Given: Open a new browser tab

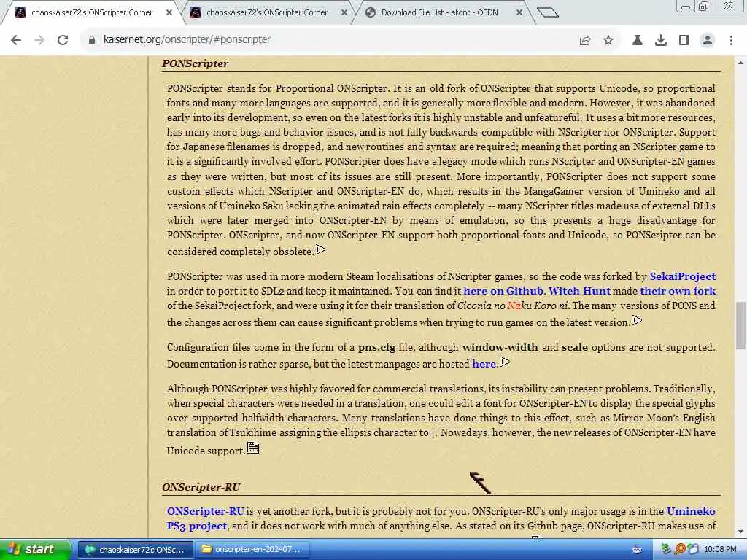Looking at the screenshot, I should coord(547,12).
